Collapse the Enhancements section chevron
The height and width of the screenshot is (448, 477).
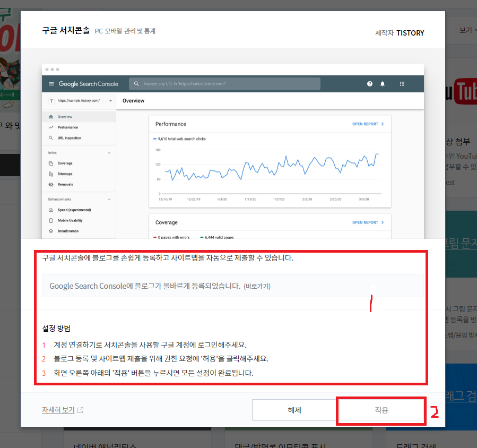109,200
